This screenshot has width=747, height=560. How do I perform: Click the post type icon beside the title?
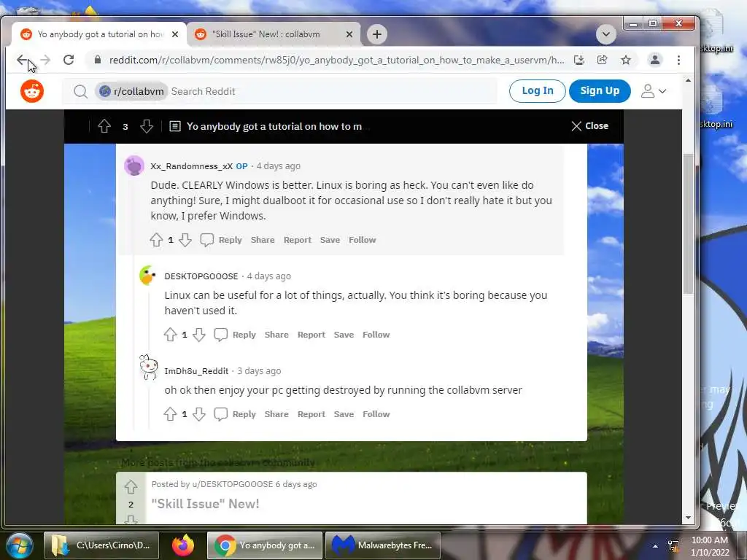click(175, 126)
